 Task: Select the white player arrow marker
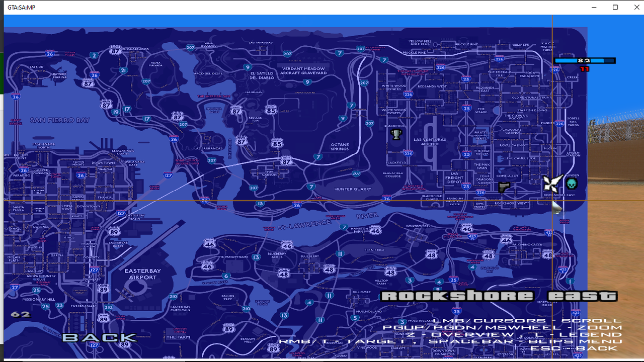click(x=553, y=183)
